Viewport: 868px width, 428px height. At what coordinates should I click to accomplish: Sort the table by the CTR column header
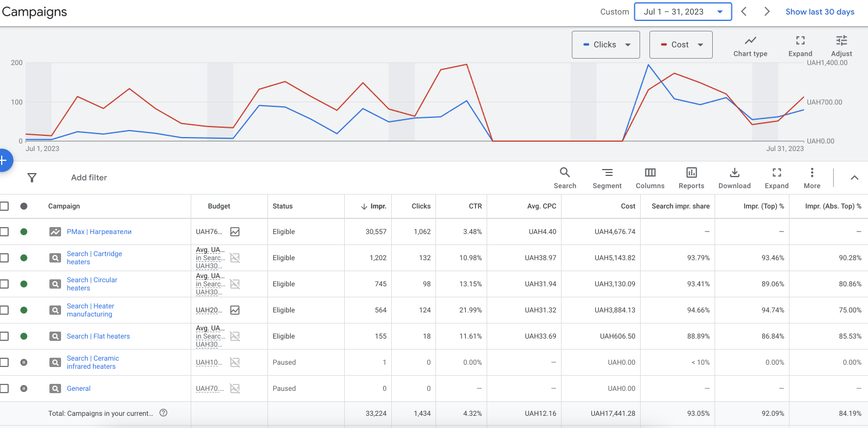pyautogui.click(x=476, y=206)
